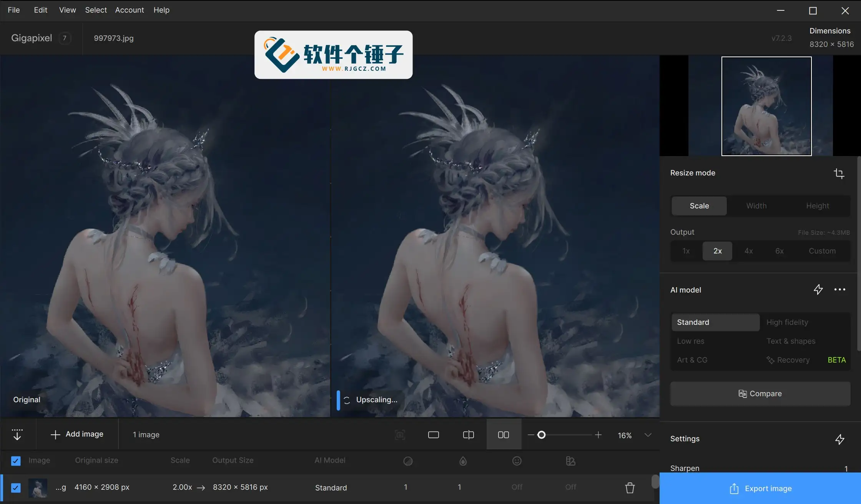The image size is (861, 504).
Task: Click the version badge 7 next to Gigapixel
Action: (65, 38)
